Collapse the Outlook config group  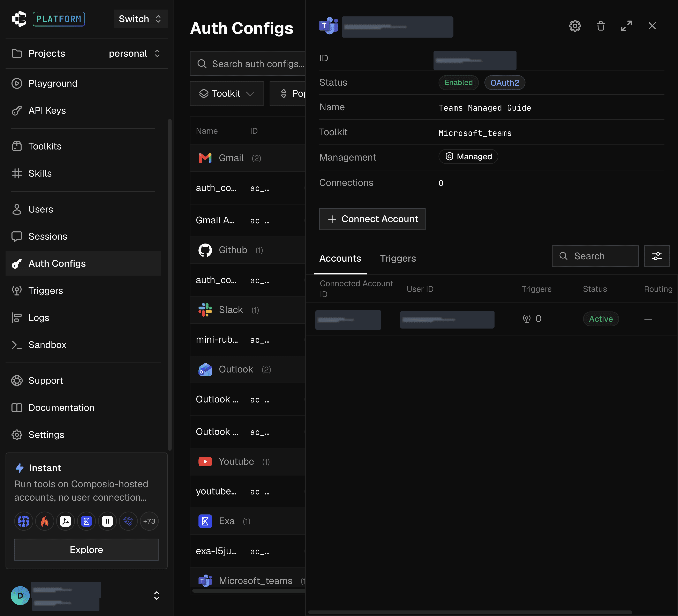(248, 369)
